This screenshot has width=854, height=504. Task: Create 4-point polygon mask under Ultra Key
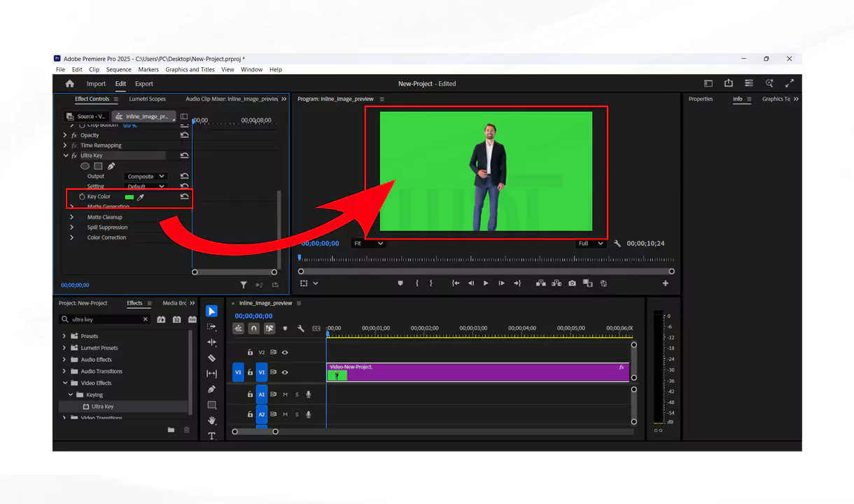pos(98,166)
